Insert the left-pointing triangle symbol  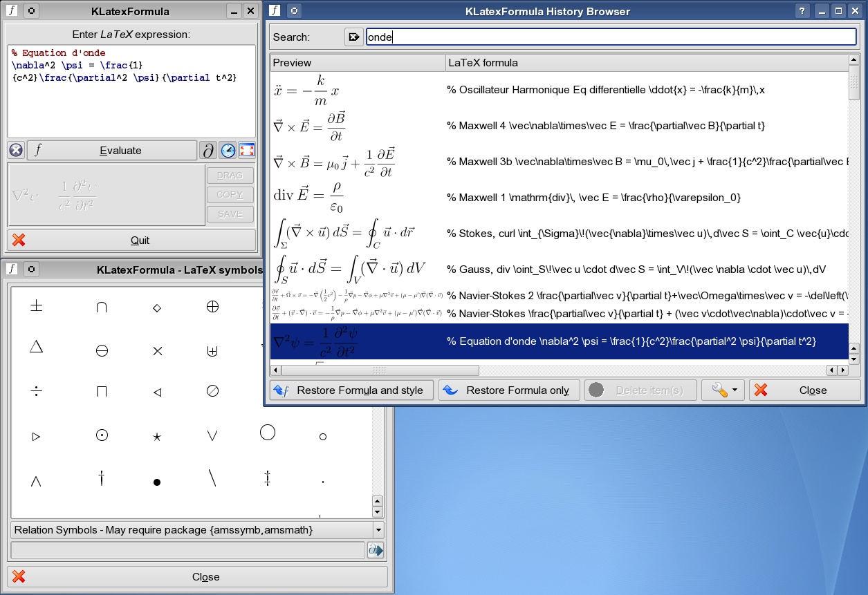click(x=157, y=393)
